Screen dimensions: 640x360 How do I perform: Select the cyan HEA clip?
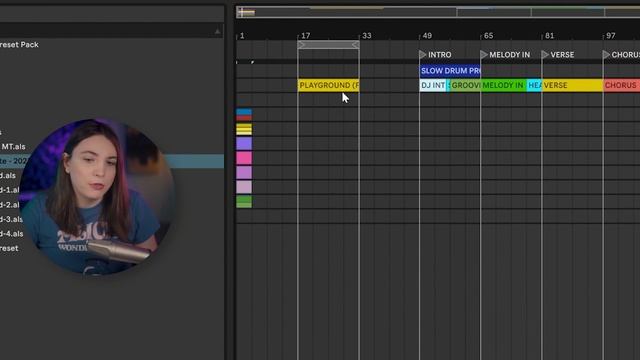tap(534, 85)
